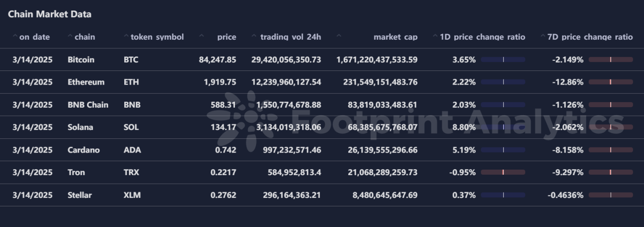Click sort caret beside trading vol 24h
The image size is (644, 227).
coord(254,37)
